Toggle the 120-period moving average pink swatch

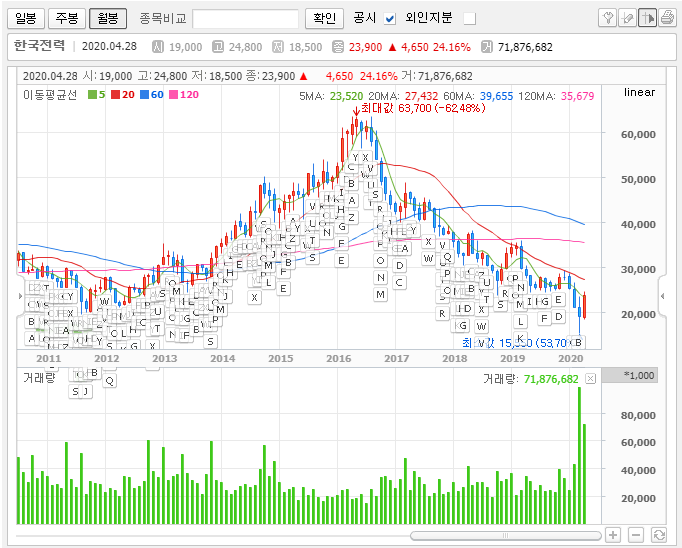coord(174,94)
